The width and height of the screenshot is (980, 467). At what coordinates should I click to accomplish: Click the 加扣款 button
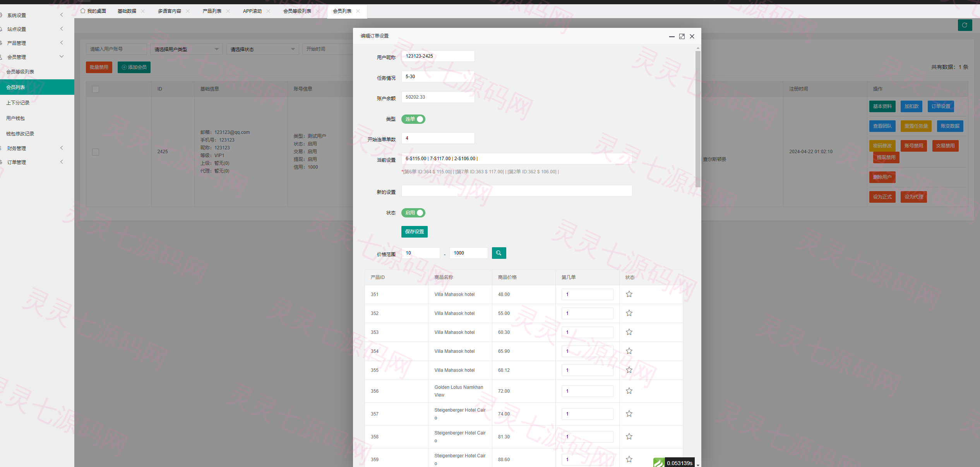click(911, 106)
